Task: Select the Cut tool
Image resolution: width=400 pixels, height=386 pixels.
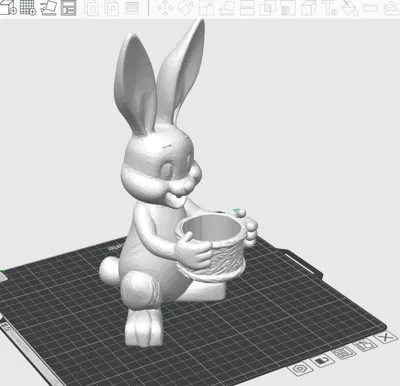Action: tap(247, 8)
